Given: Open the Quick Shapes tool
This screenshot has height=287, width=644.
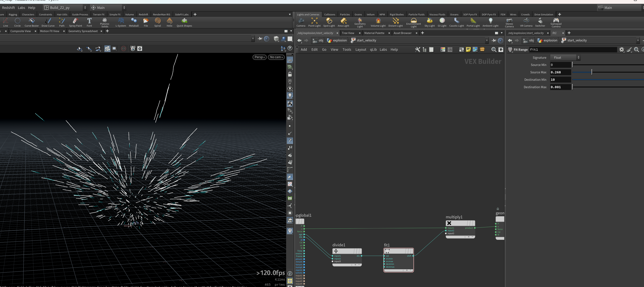Looking at the screenshot, I should [x=184, y=22].
